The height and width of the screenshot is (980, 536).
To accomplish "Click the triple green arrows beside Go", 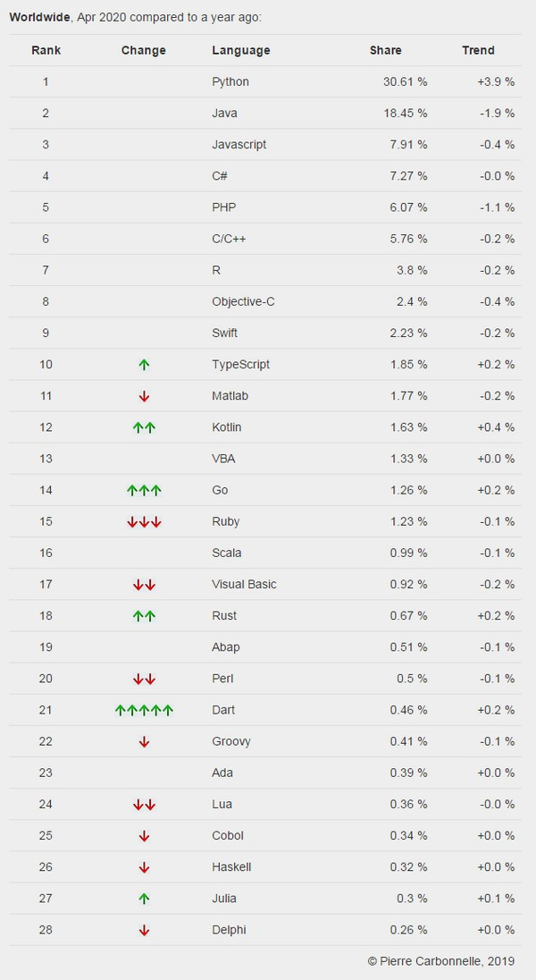I will pyautogui.click(x=144, y=490).
